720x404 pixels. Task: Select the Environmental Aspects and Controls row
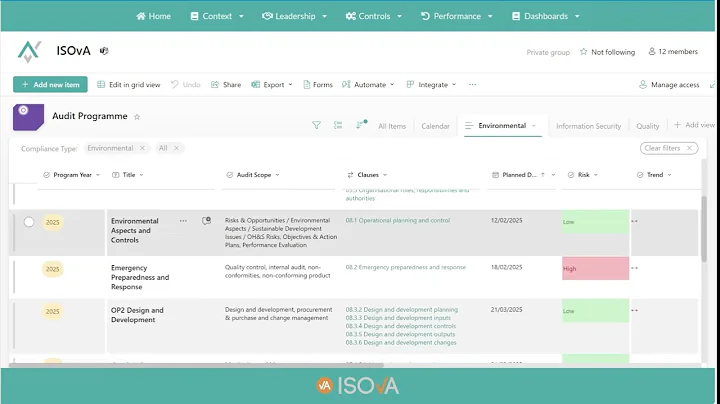[x=29, y=222]
